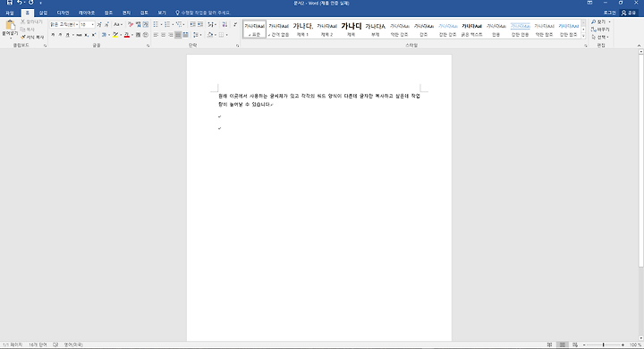Center the paragraph text

coord(164,35)
